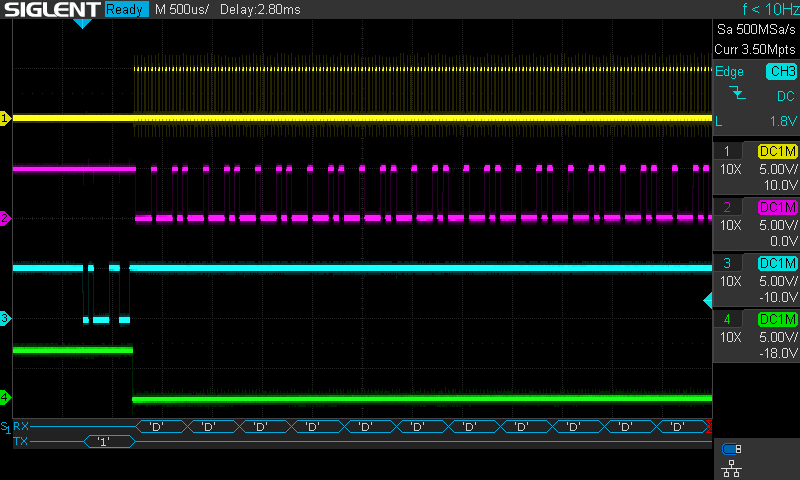The image size is (800, 480).
Task: Open channel 3 DC1M coupling setting
Action: pyautogui.click(x=777, y=263)
